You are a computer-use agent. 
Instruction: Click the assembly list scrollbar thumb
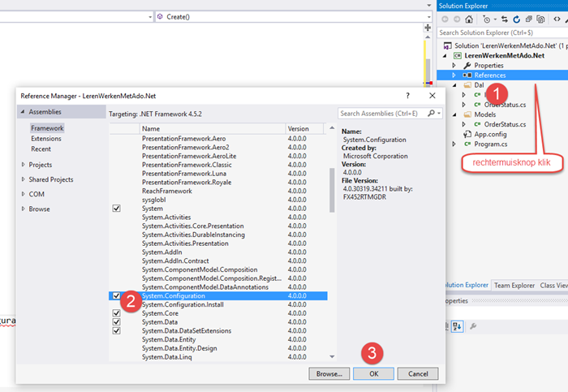(332, 190)
